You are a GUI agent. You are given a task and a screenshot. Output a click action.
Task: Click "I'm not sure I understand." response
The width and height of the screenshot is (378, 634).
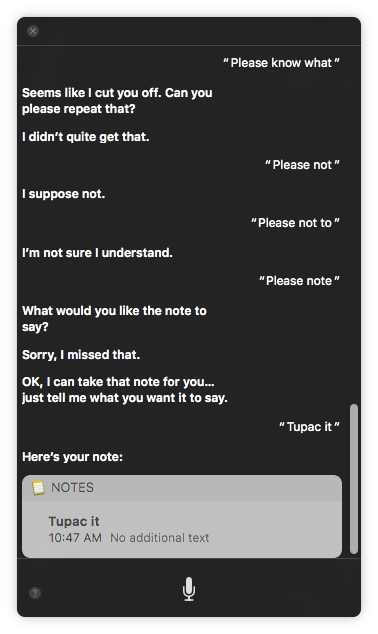click(x=97, y=253)
